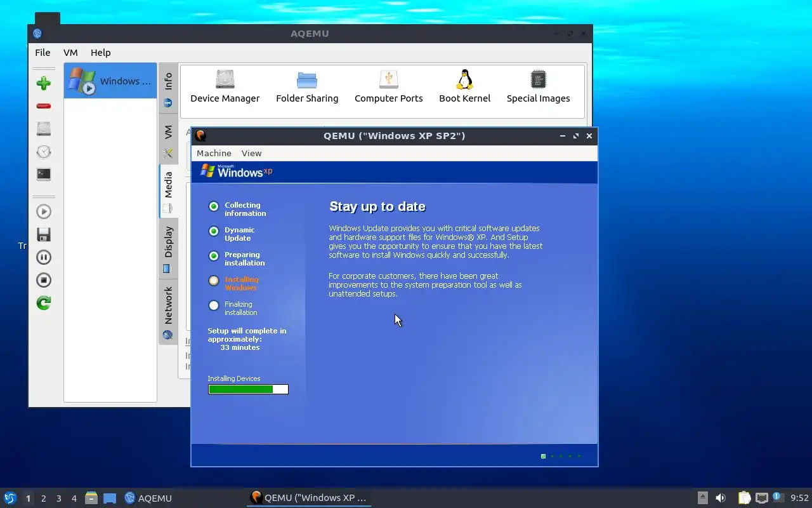
Task: Click the QEMU window title icon
Action: coord(200,135)
